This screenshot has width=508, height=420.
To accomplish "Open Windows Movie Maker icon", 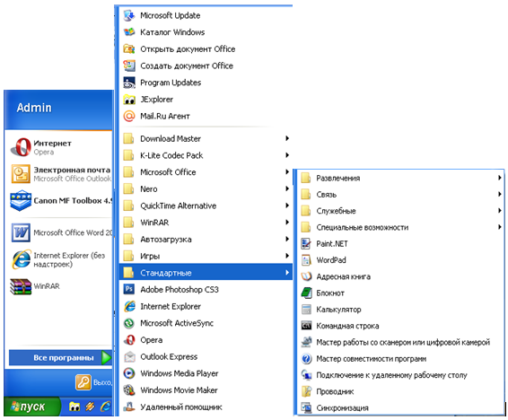I will (129, 389).
